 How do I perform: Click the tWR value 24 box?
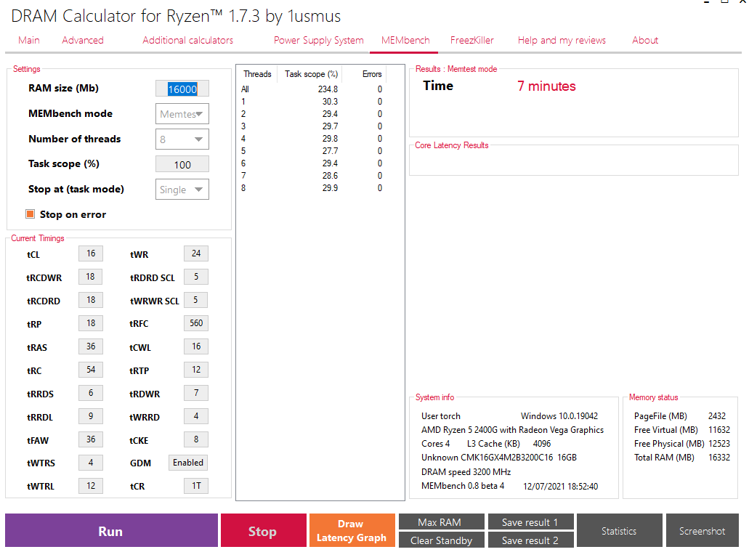coord(196,253)
